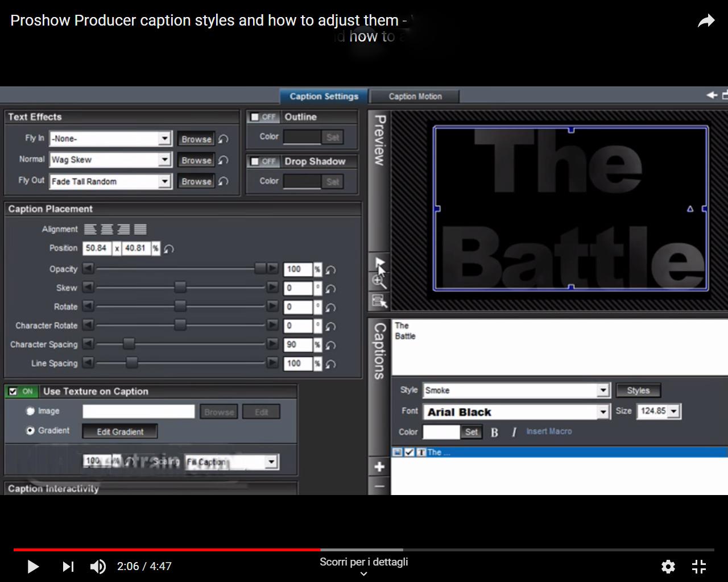Screen dimensions: 728x582
Task: Click the Opacity slider handle
Action: (260, 268)
